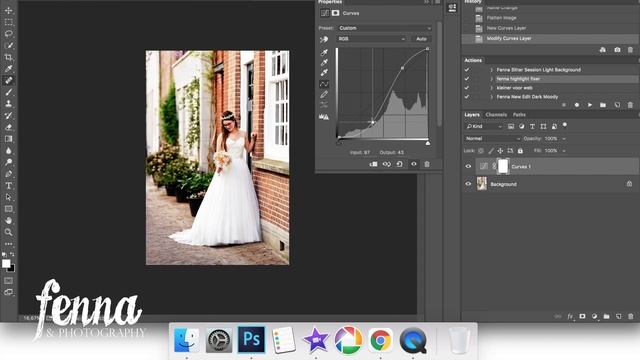Viewport: 640px width, 360px height.
Task: Select the Actions panel tab
Action: coord(473,60)
